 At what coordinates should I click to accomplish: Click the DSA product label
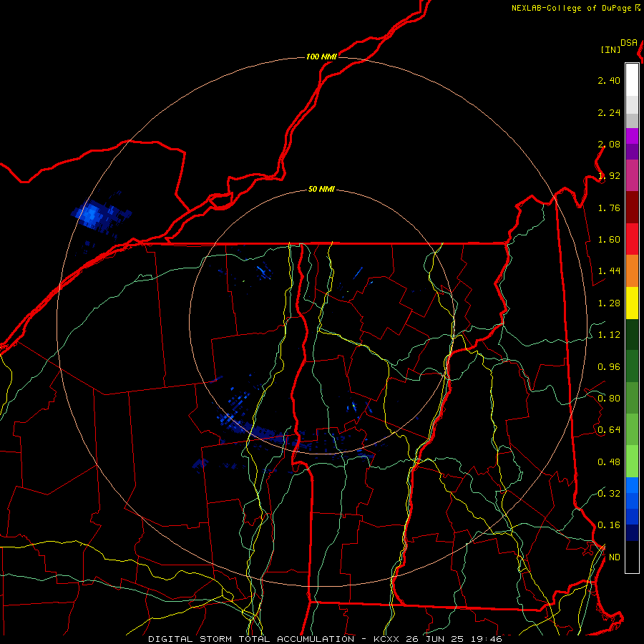629,43
